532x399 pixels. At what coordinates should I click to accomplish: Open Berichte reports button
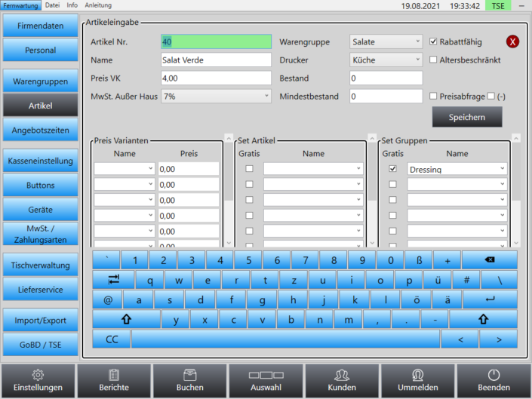tap(114, 381)
